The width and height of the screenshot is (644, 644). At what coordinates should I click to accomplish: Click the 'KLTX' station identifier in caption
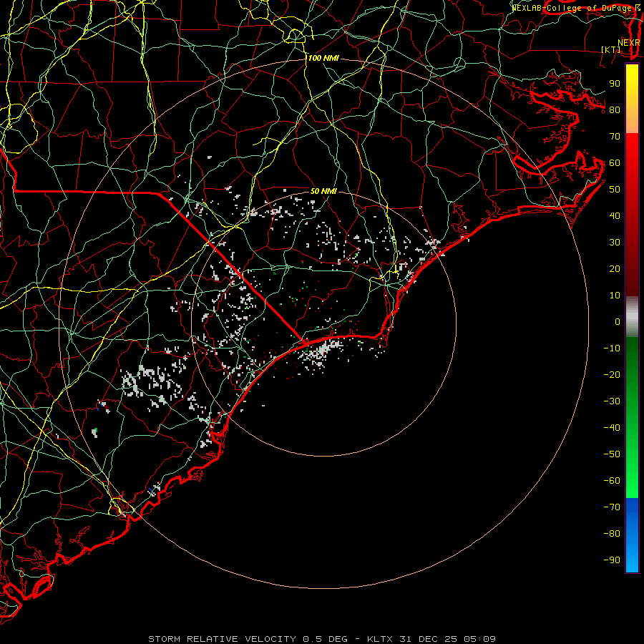coord(379,639)
